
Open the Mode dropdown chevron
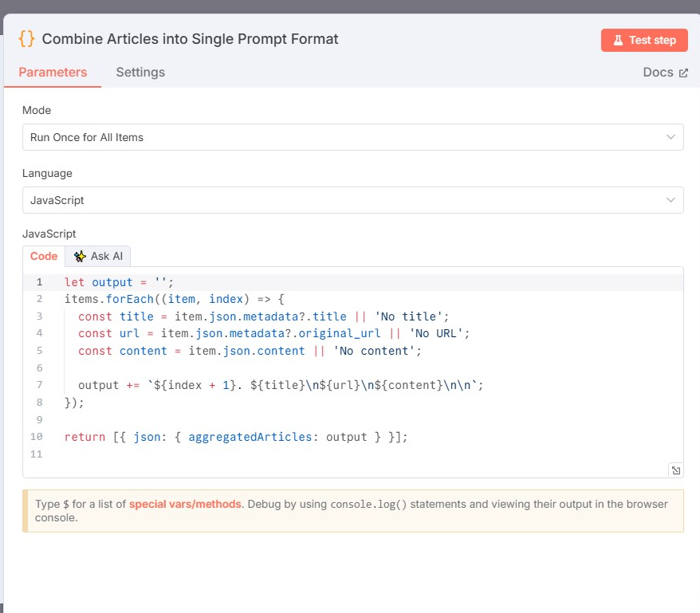[671, 137]
